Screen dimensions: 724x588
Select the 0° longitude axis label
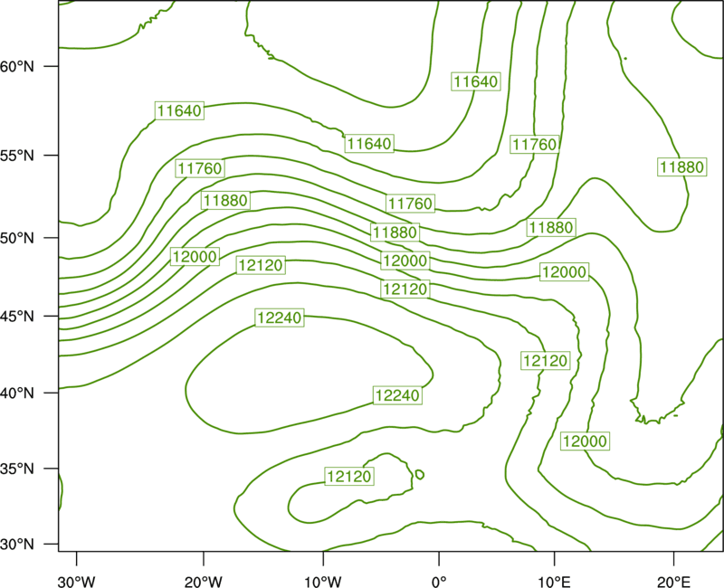[x=439, y=582]
